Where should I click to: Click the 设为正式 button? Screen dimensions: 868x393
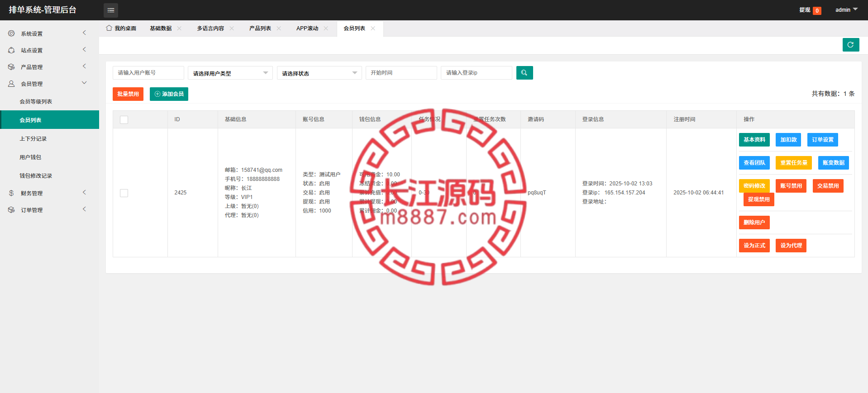pos(754,246)
